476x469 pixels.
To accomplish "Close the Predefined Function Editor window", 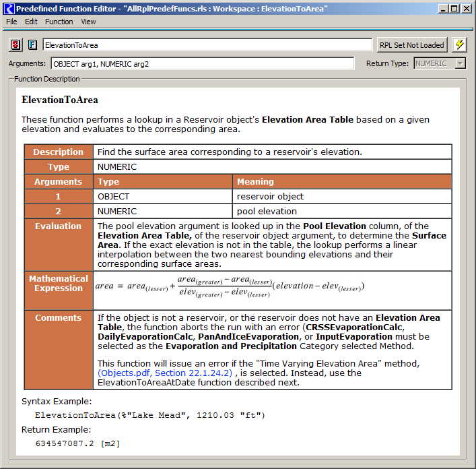I will (x=466, y=9).
